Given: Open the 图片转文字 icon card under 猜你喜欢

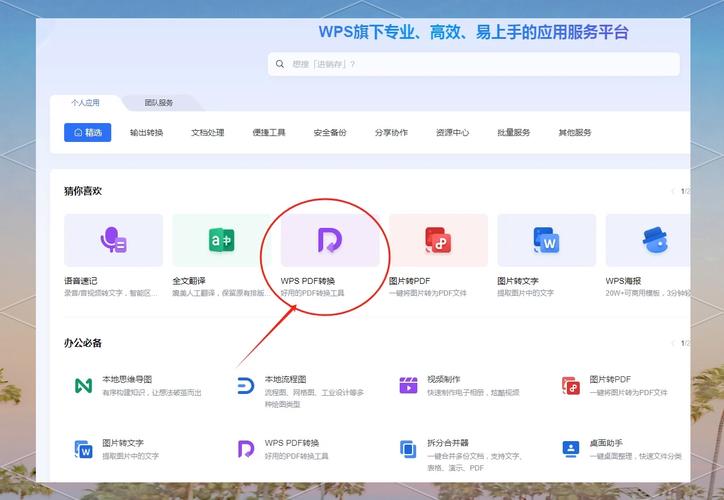Looking at the screenshot, I should tap(546, 240).
